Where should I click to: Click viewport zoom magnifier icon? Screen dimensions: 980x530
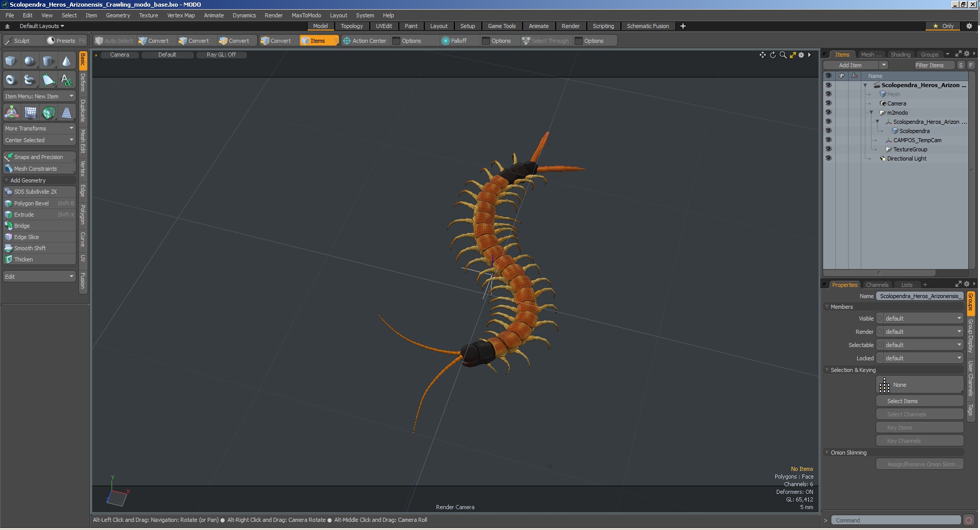783,55
